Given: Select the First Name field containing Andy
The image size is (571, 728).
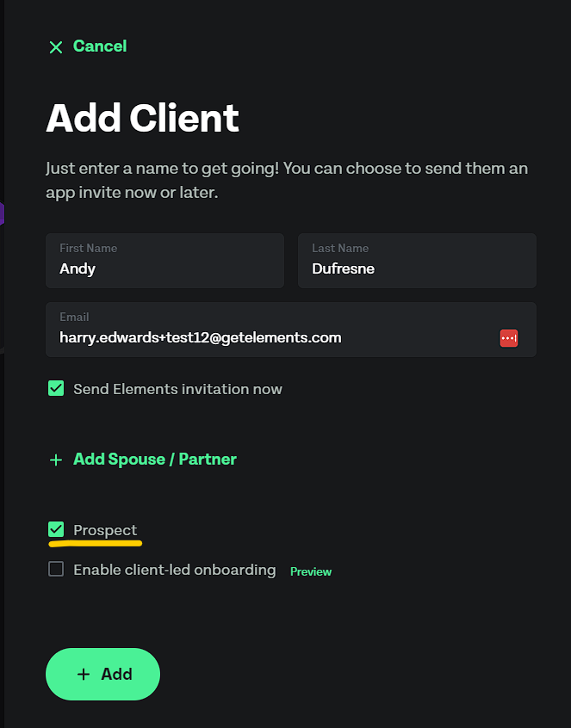Looking at the screenshot, I should (164, 261).
